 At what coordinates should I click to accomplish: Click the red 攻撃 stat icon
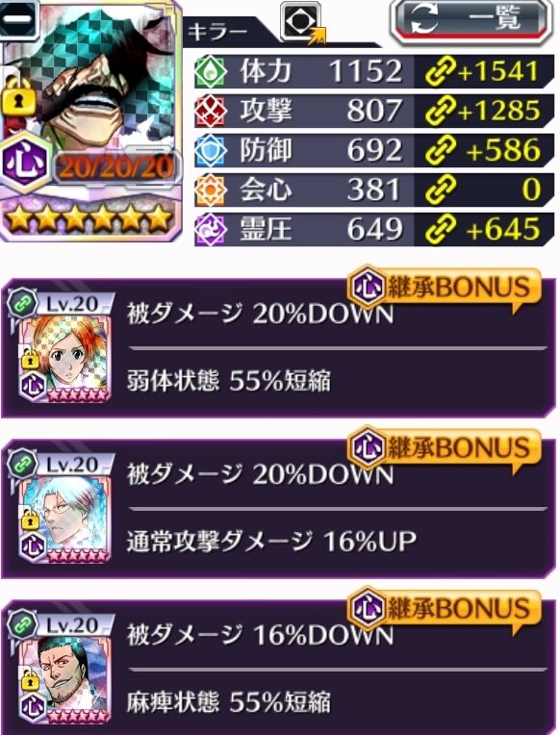coord(211,111)
